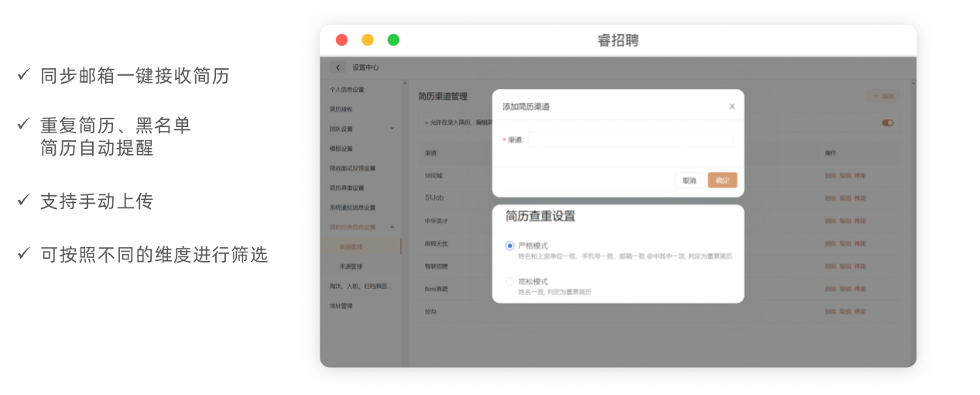Close the 添加简历渠道 dialog with X
This screenshot has height=395, width=980.
732,107
